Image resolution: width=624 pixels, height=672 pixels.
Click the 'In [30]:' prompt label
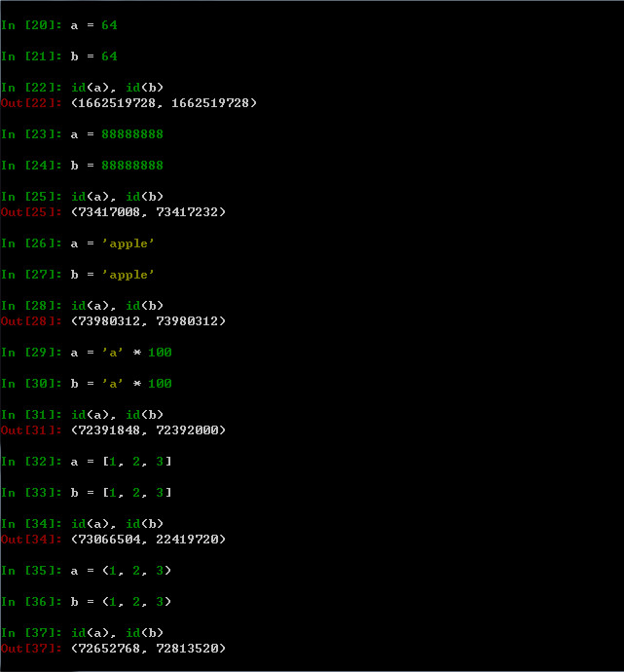pos(31,384)
